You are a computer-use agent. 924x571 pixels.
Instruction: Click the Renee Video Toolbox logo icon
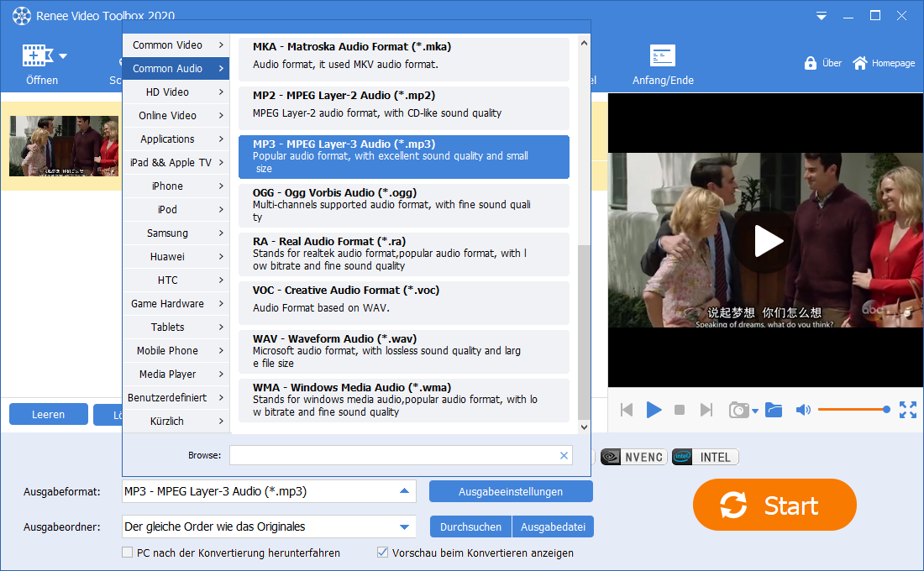pos(21,16)
